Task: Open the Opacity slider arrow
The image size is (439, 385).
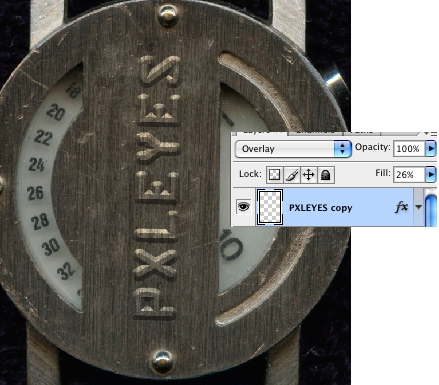Action: pyautogui.click(x=431, y=148)
